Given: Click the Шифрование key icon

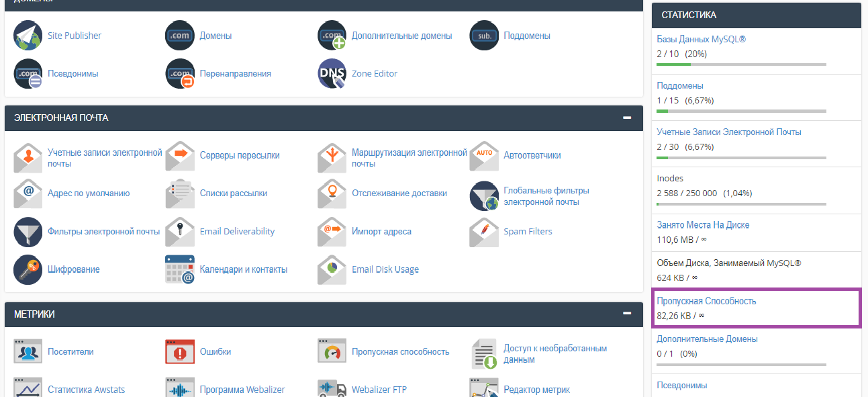Looking at the screenshot, I should 28,270.
